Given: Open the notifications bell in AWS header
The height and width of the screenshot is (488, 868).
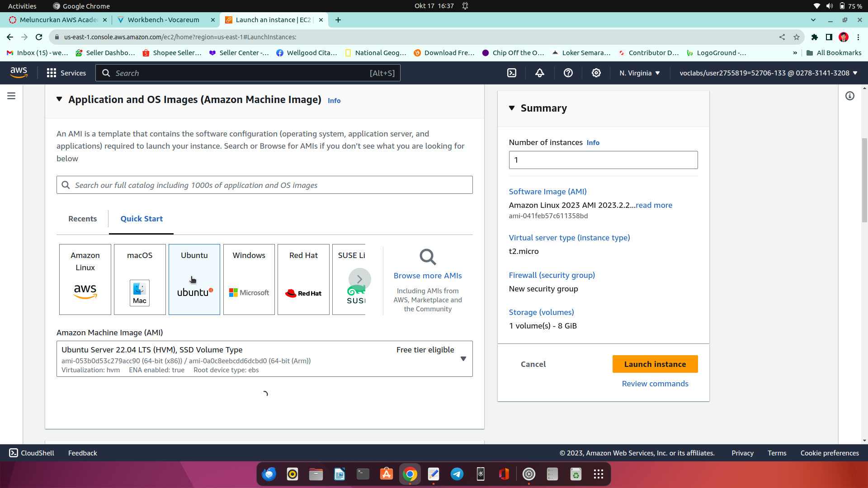Looking at the screenshot, I should 540,73.
